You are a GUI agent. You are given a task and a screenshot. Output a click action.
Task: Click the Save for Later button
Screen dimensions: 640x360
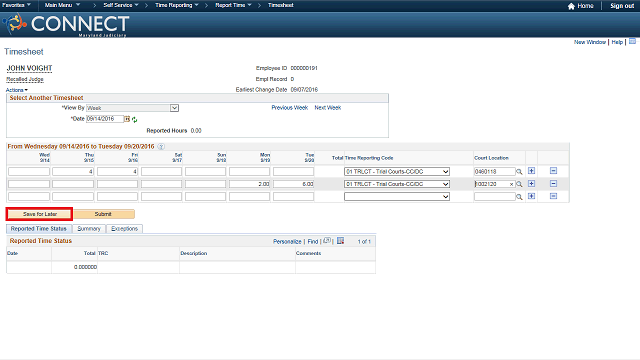40,214
